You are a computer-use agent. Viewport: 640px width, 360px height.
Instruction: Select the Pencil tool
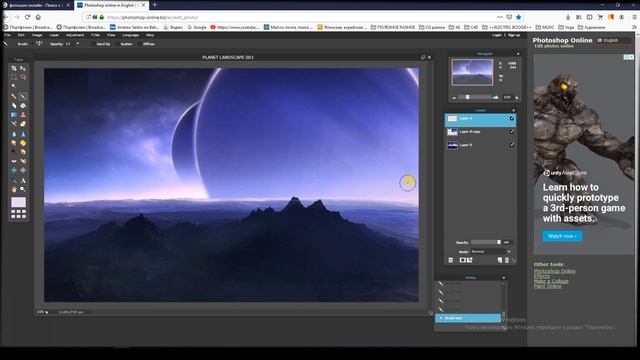click(14, 96)
